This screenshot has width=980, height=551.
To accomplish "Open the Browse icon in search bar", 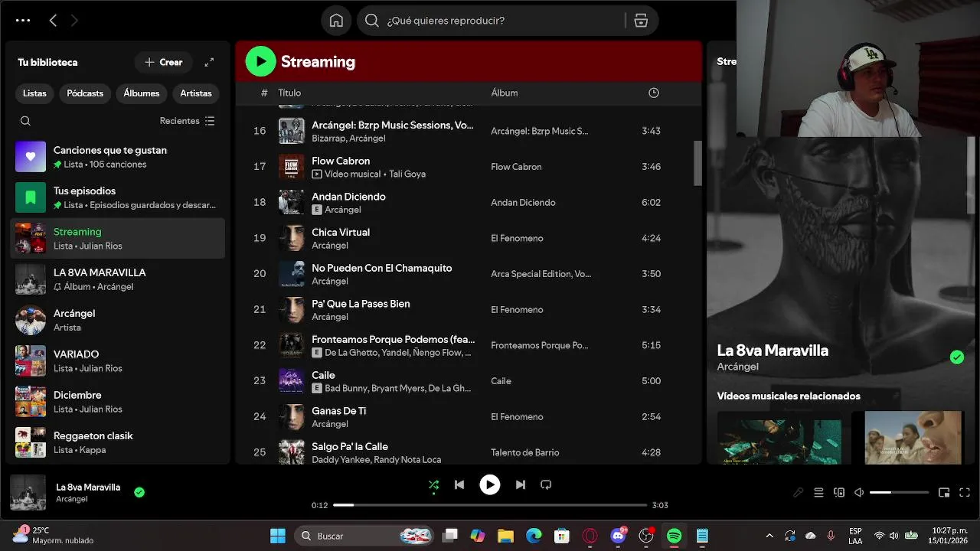I will tap(641, 21).
